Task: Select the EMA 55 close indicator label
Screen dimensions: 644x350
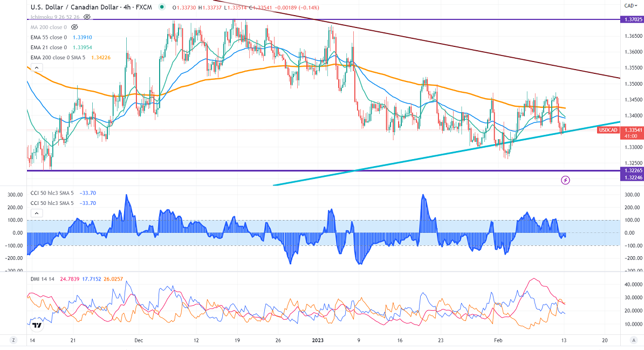Action: point(49,37)
